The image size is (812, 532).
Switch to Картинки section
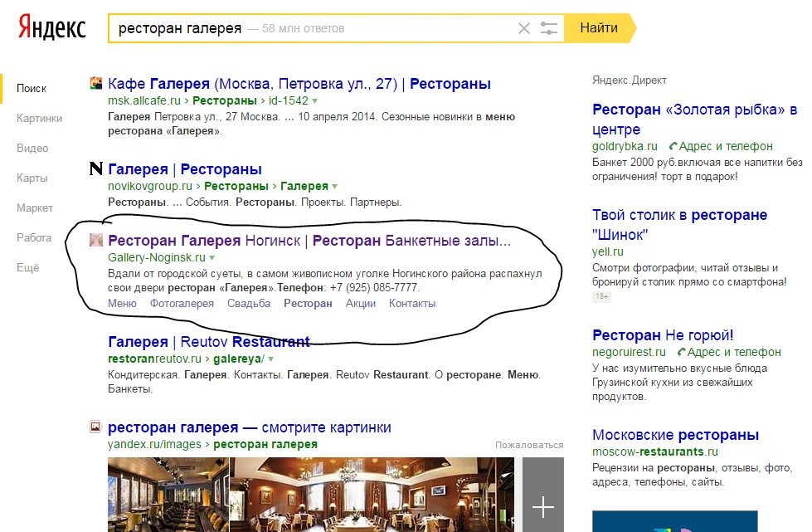tap(39, 118)
